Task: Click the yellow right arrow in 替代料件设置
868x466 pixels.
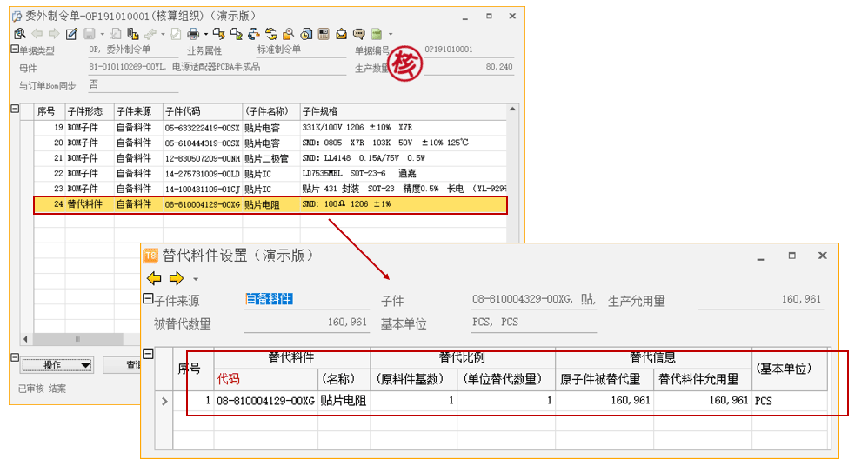Action: pyautogui.click(x=176, y=278)
